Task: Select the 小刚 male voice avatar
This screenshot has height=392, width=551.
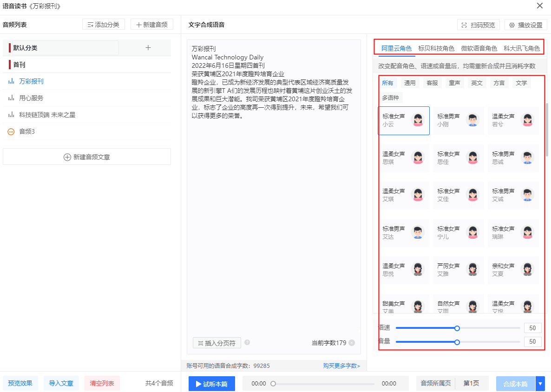Action: 472,120
